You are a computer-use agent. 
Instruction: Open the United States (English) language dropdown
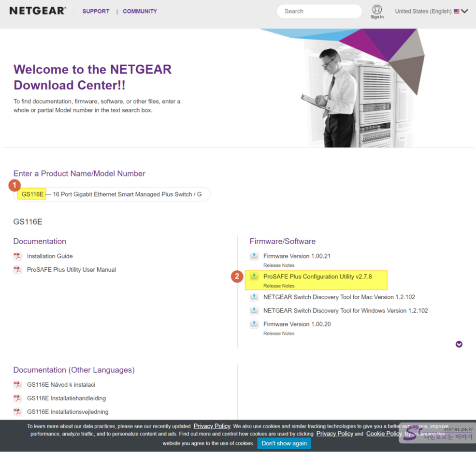[431, 11]
